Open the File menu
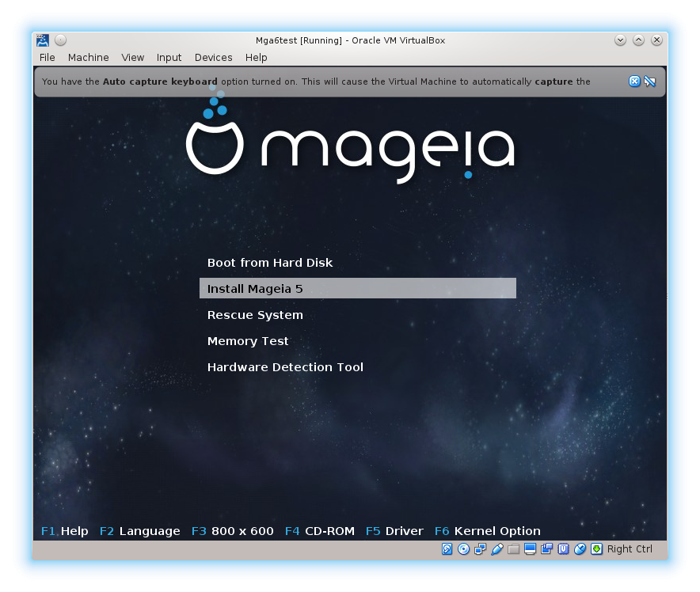The width and height of the screenshot is (700, 592). coord(48,58)
